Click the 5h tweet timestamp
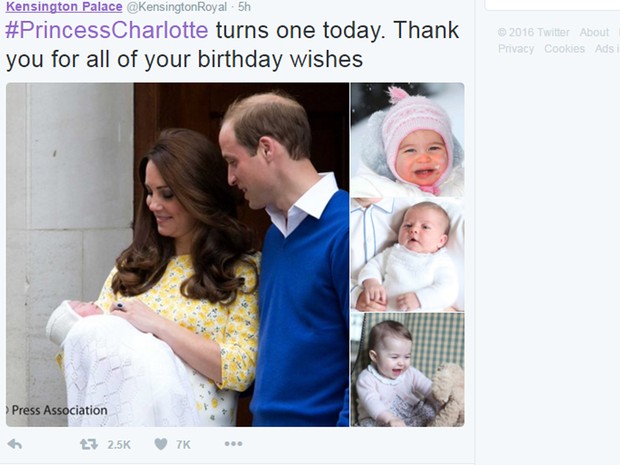The image size is (620, 465). (244, 7)
